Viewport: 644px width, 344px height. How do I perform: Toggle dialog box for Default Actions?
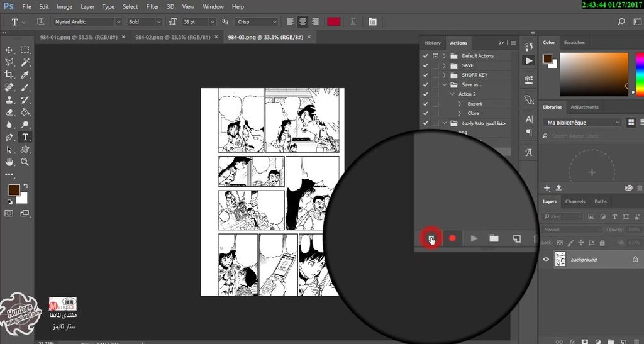[435, 56]
